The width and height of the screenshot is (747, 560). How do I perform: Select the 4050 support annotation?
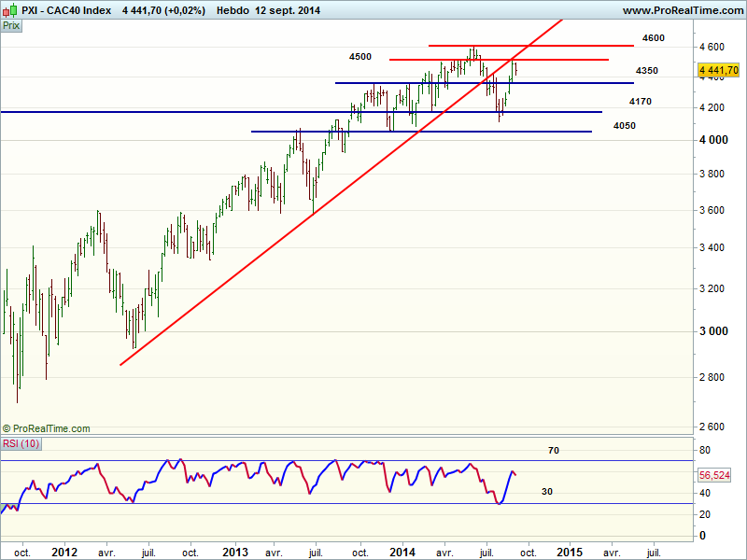(x=625, y=125)
